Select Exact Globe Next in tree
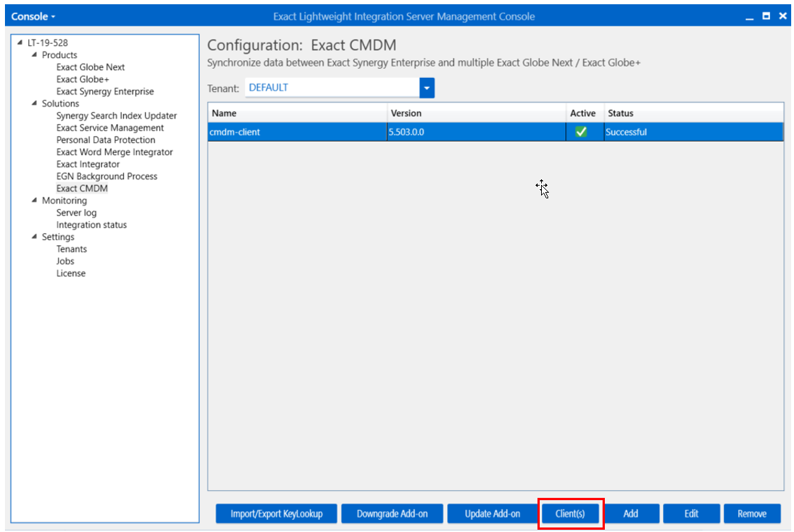This screenshot has height=532, width=794. [90, 67]
